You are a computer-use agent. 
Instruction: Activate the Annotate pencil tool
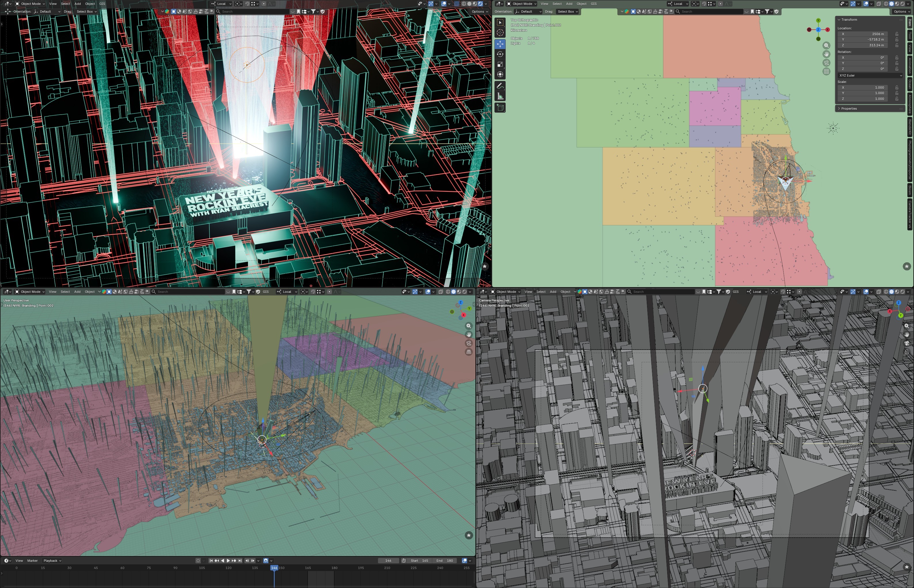[x=500, y=86]
